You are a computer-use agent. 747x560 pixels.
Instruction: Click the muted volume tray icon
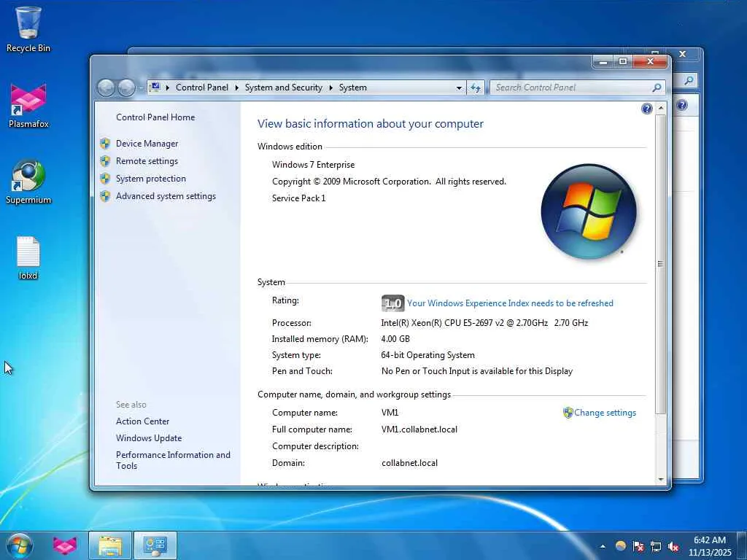tap(673, 546)
